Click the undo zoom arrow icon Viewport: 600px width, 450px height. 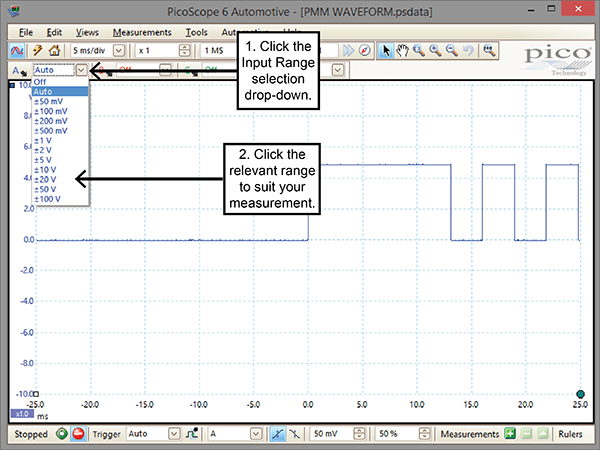[468, 51]
